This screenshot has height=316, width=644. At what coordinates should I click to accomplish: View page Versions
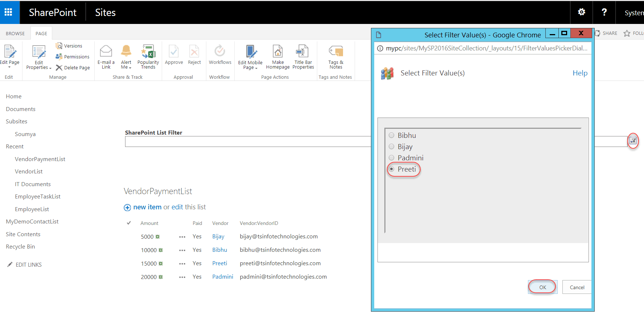69,46
